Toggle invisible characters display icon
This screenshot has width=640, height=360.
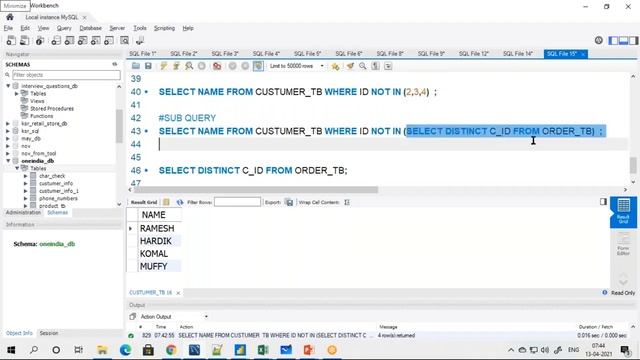375,66
